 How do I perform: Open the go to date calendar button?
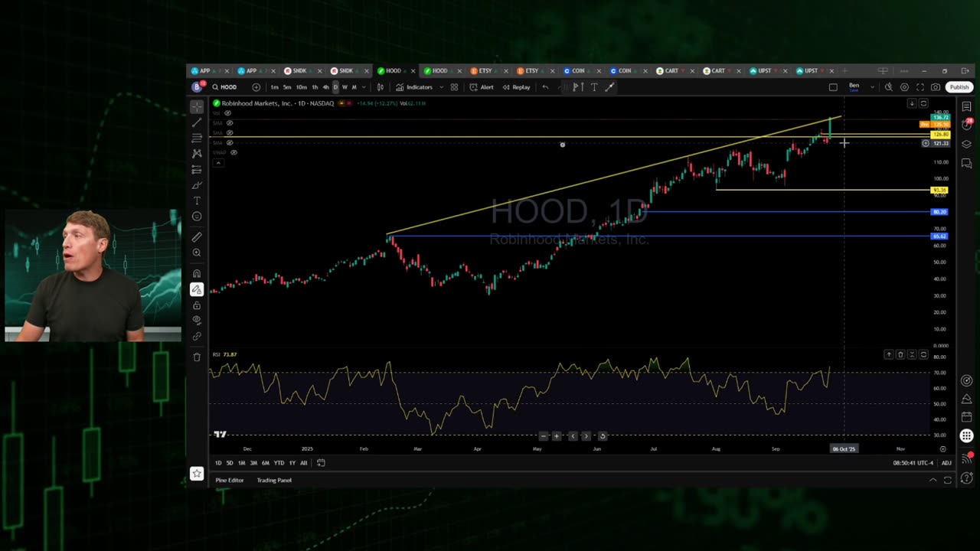[321, 463]
